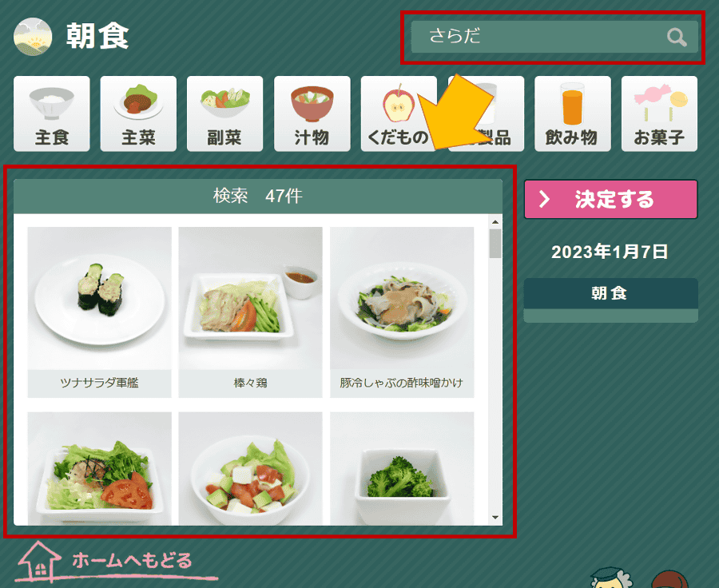
Task: Click the 決定する confirm button
Action: [x=611, y=200]
